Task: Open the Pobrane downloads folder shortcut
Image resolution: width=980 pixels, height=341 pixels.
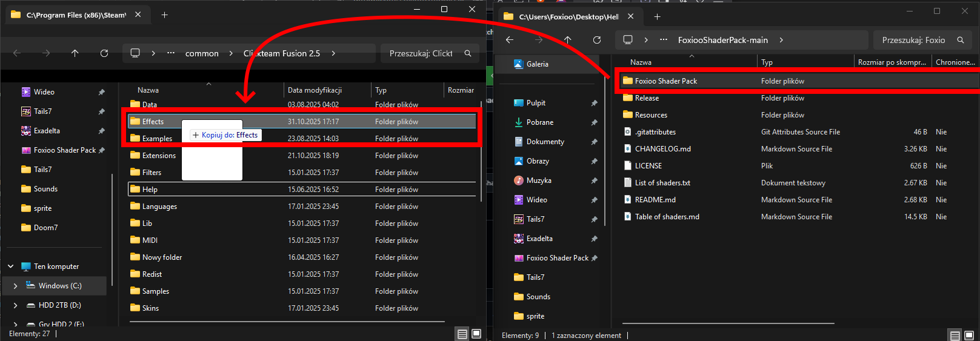Action: click(x=539, y=122)
